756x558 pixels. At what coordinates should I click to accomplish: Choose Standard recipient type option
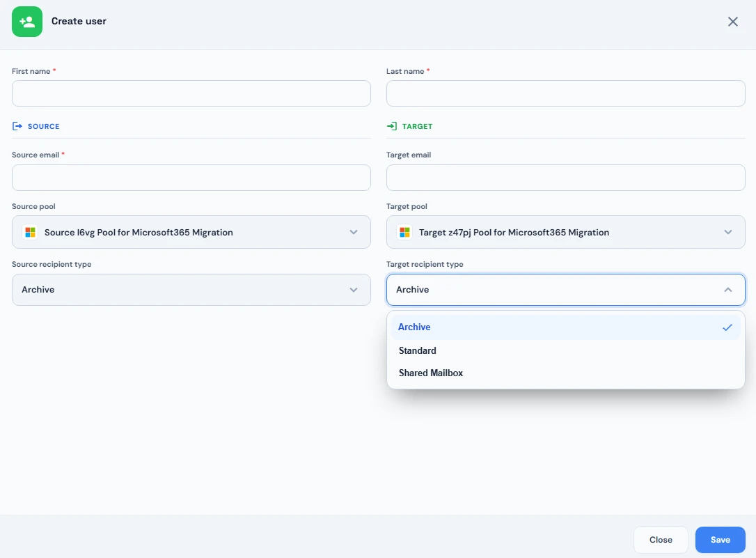[x=565, y=350]
